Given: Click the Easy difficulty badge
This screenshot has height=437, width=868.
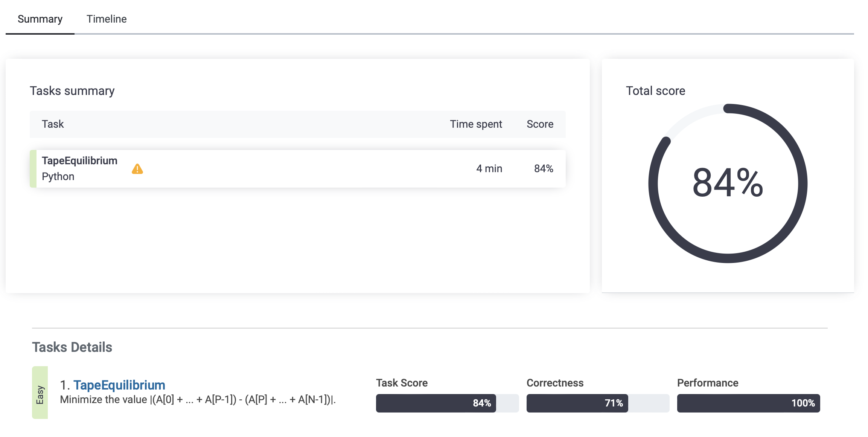Looking at the screenshot, I should [40, 393].
